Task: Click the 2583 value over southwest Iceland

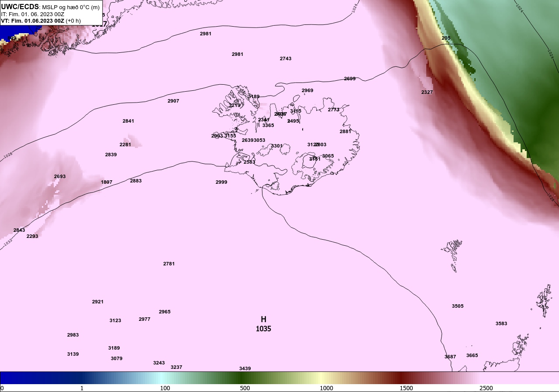Action: click(249, 162)
